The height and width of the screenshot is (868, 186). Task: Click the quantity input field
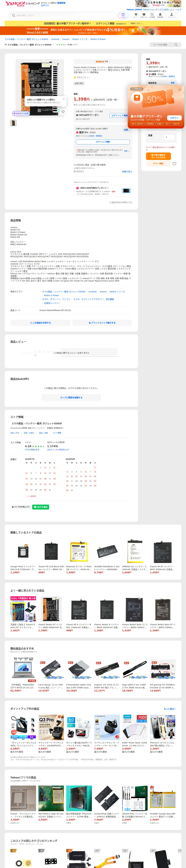[x=169, y=137]
